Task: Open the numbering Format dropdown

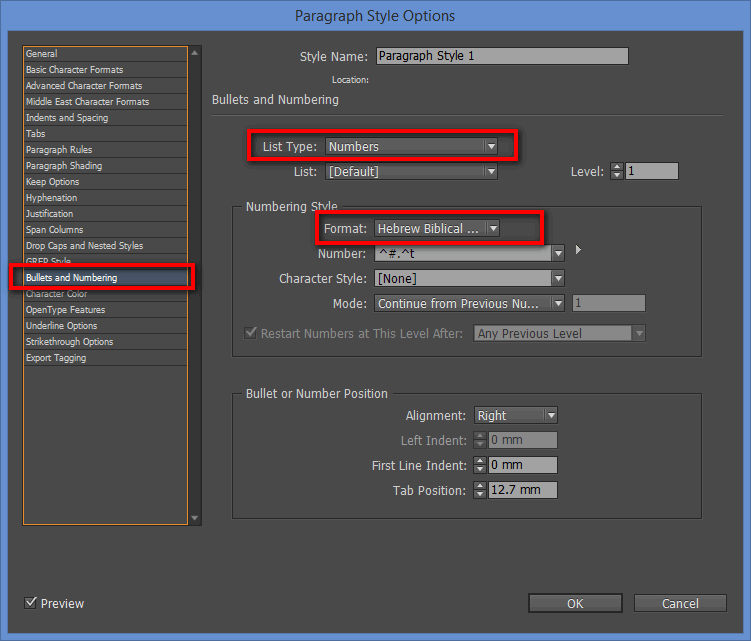Action: click(x=437, y=229)
